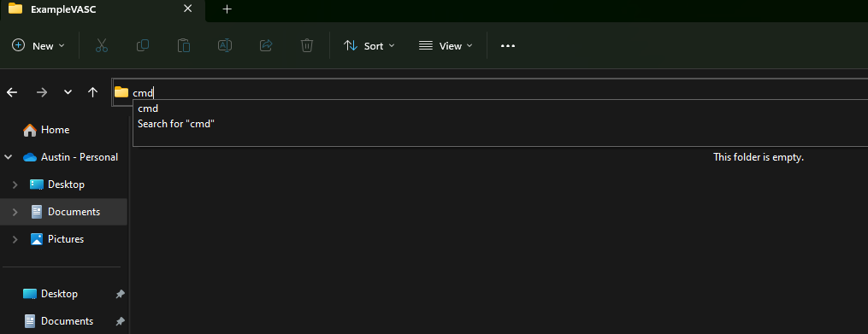This screenshot has height=334, width=868.
Task: Go forward with the right arrow
Action: [x=42, y=92]
